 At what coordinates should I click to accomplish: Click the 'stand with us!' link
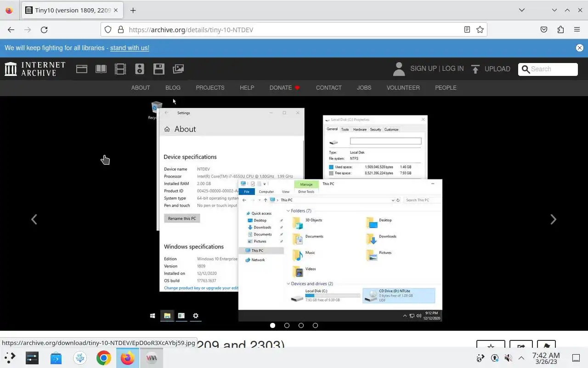(130, 48)
